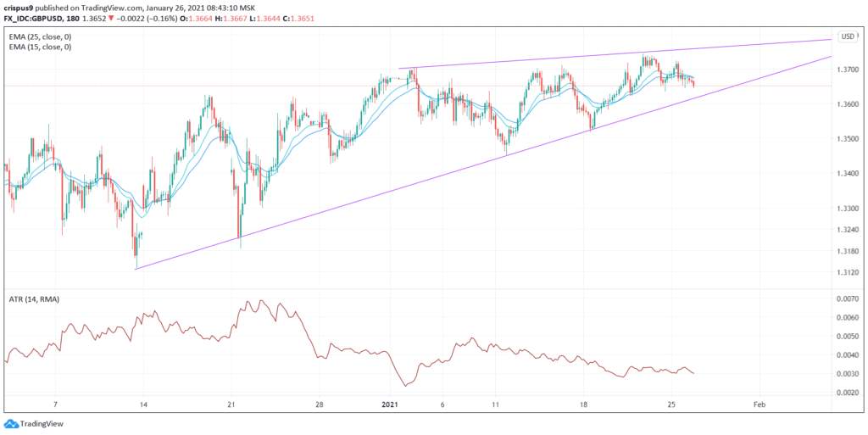
Task: Open the TradingView link at bottom left
Action: (x=42, y=425)
